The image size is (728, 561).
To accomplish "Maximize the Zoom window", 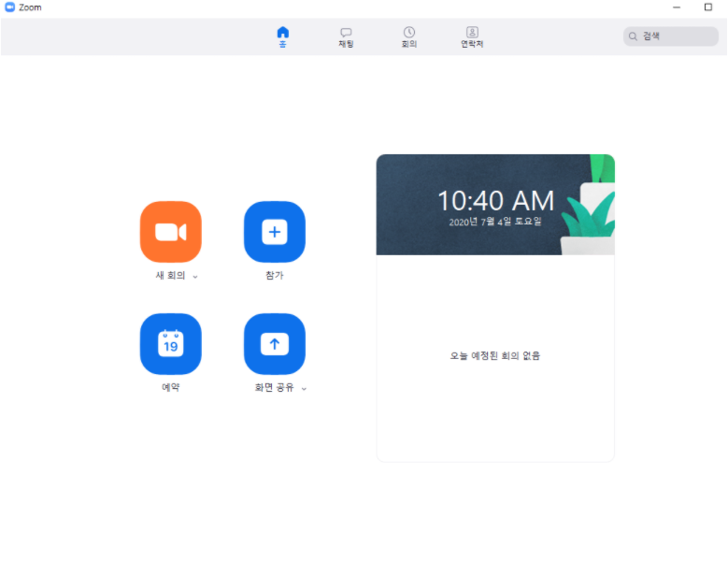I will point(708,7).
